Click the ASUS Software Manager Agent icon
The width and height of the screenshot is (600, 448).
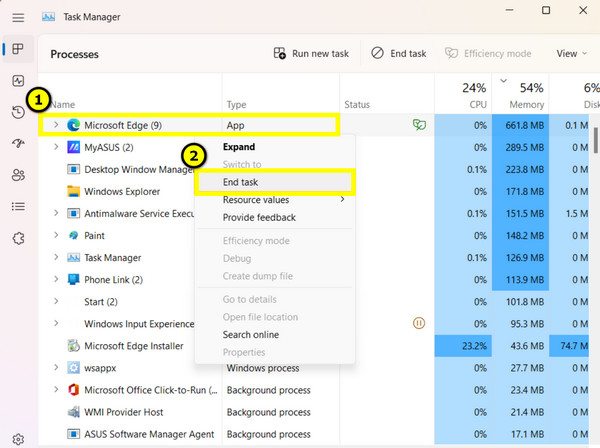point(73,434)
